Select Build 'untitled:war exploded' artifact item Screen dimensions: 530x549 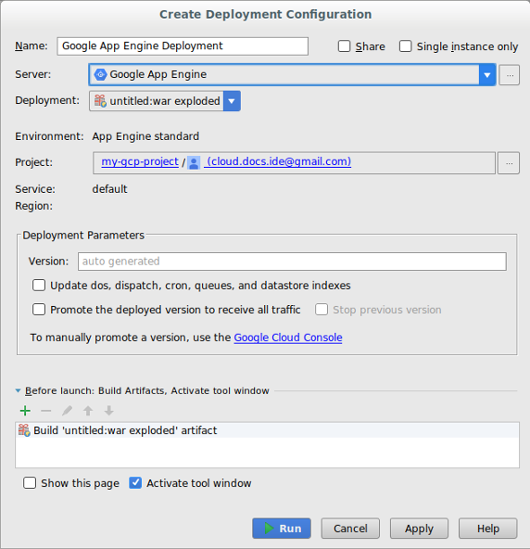(267, 430)
